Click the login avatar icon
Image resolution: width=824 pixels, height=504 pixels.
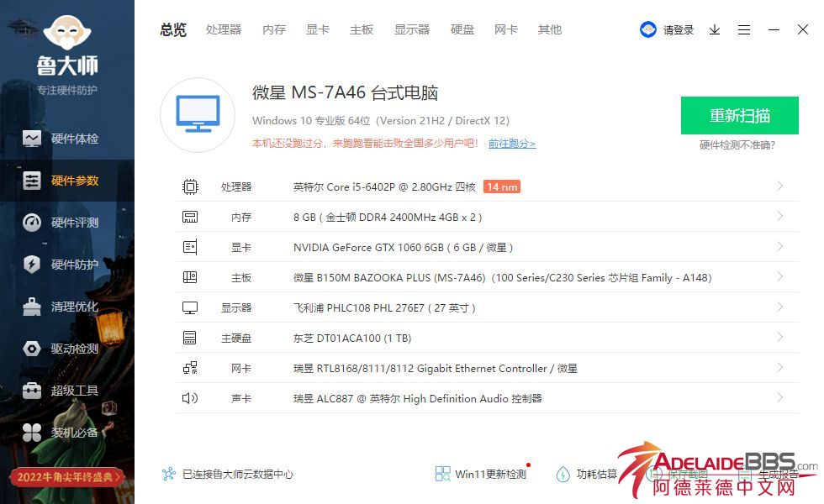click(648, 29)
